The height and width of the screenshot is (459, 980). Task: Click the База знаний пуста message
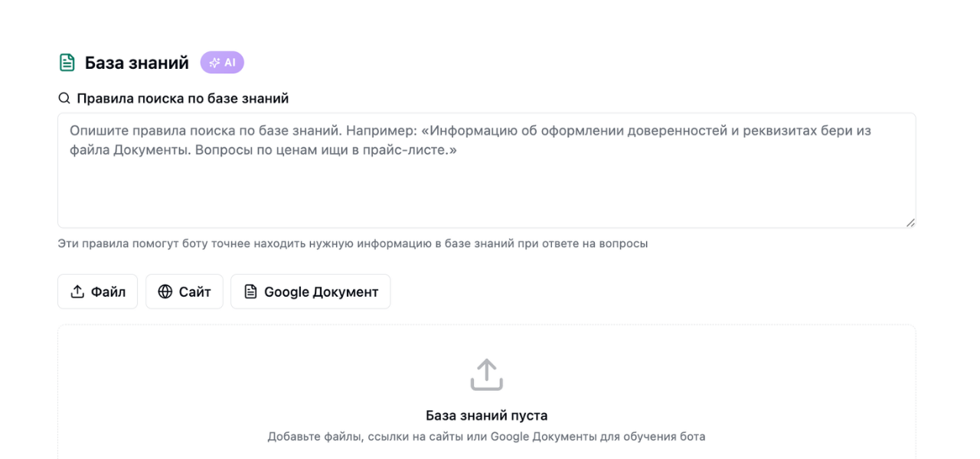tap(486, 416)
